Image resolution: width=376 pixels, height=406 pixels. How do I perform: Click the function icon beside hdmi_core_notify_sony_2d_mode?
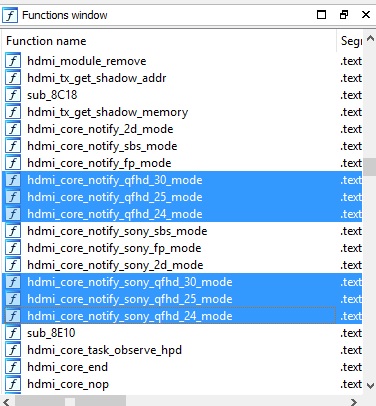[x=13, y=265]
